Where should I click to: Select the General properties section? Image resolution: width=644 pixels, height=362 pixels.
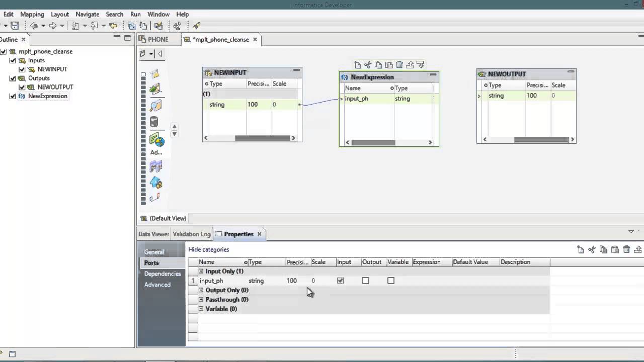(x=154, y=252)
